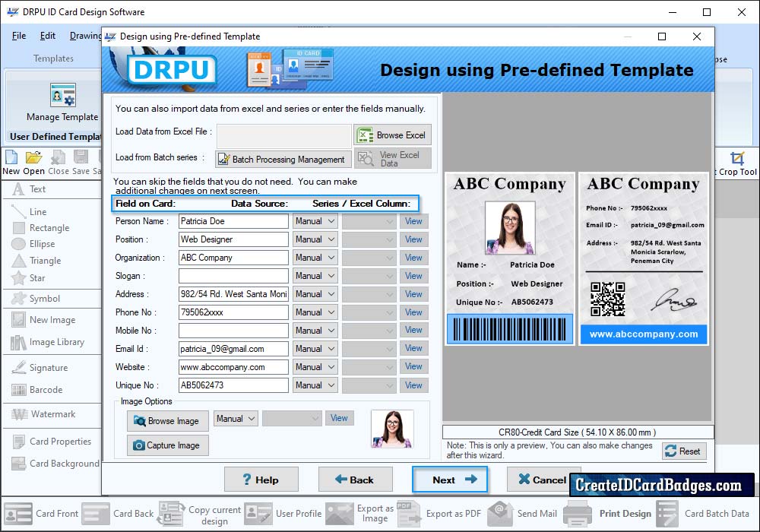
Task: Click the Open folder icon
Action: click(34, 157)
